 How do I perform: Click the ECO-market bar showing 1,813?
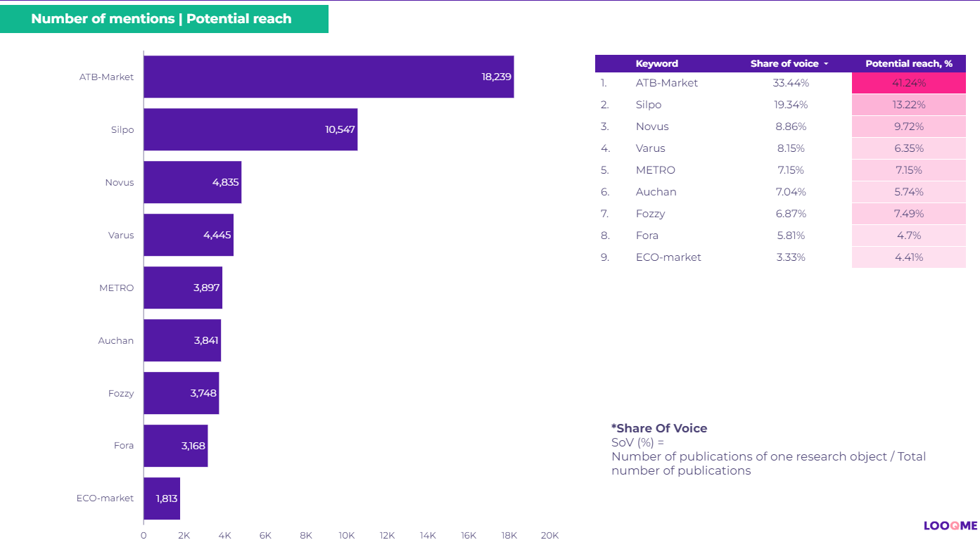coord(162,498)
